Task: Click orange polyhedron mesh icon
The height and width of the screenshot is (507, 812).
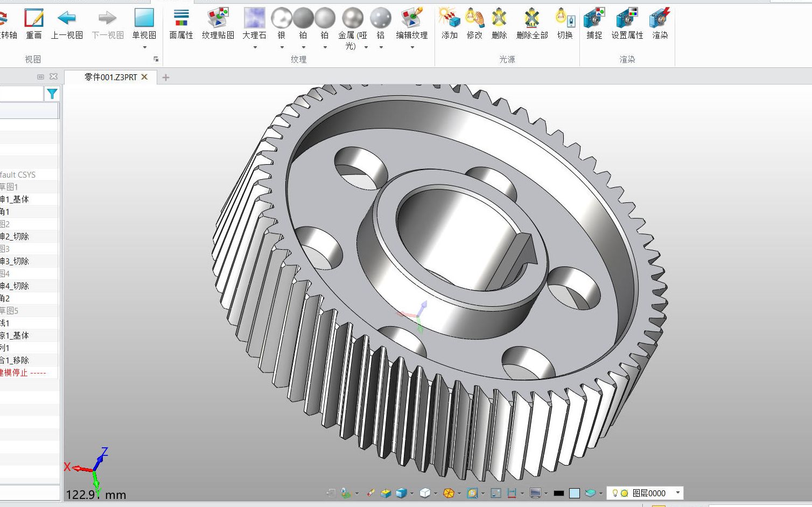Action: click(449, 493)
